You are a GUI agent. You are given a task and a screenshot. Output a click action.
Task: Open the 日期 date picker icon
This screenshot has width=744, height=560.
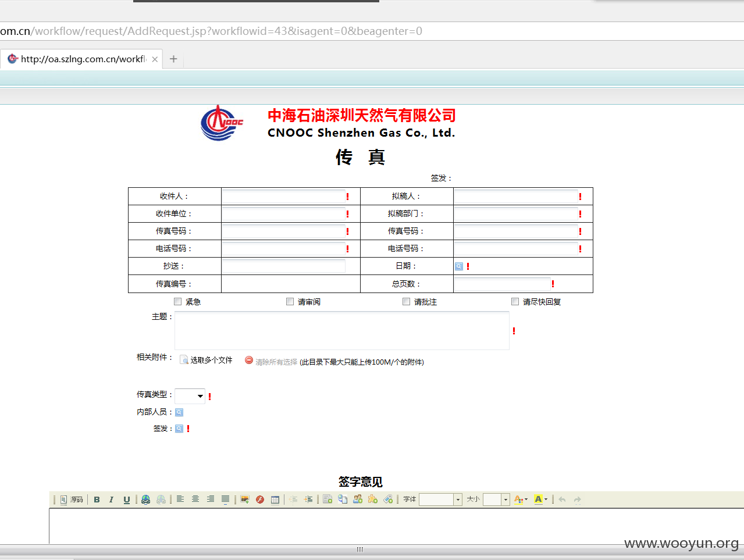click(x=459, y=266)
